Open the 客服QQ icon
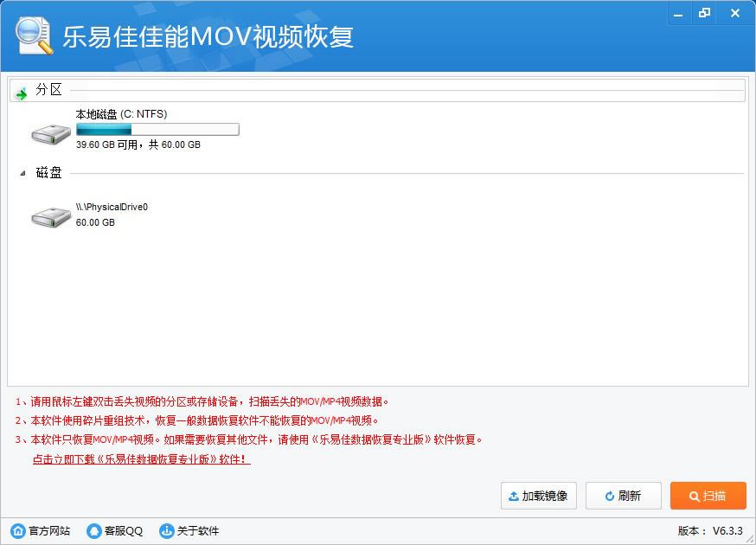Viewport: 756px width, 545px height. [x=94, y=531]
